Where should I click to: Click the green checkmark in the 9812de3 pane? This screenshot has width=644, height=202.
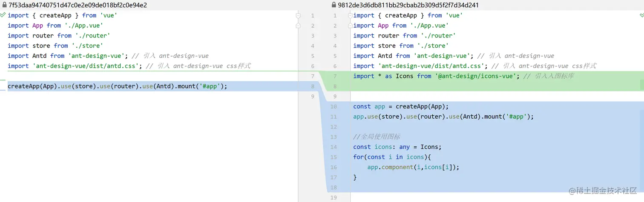pyautogui.click(x=641, y=15)
